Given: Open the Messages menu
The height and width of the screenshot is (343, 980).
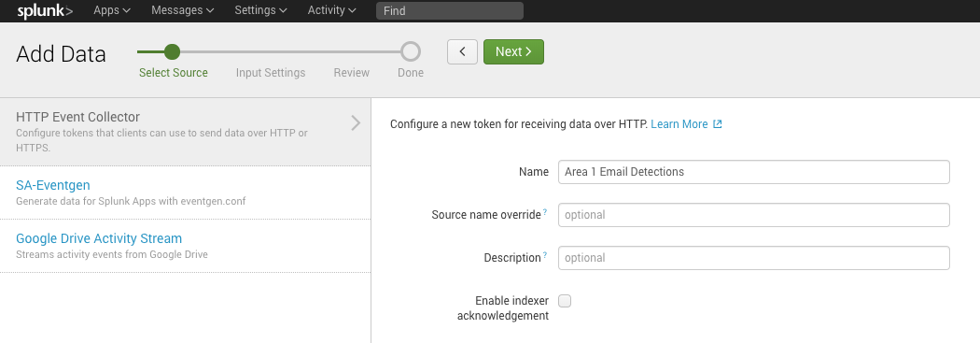Looking at the screenshot, I should click(x=183, y=10).
